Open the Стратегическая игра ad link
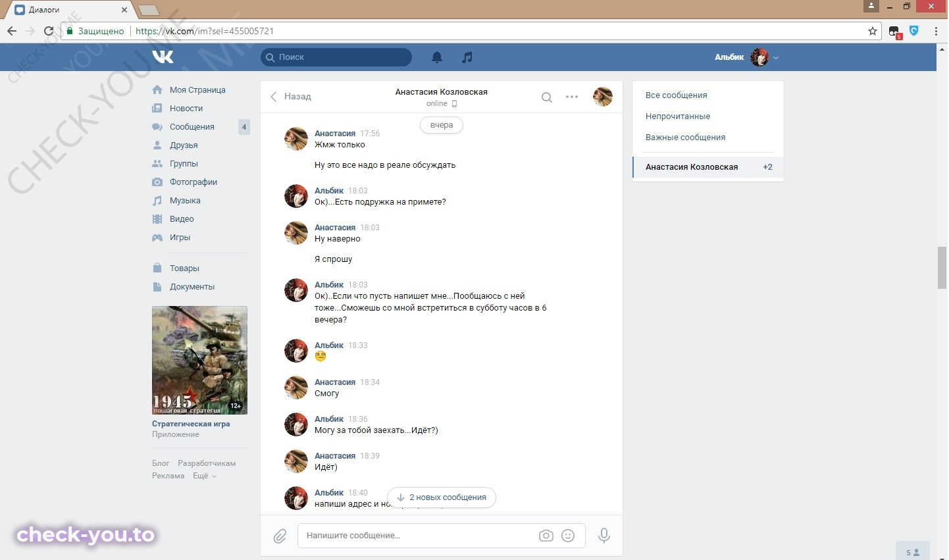The width and height of the screenshot is (949, 560). tap(191, 424)
